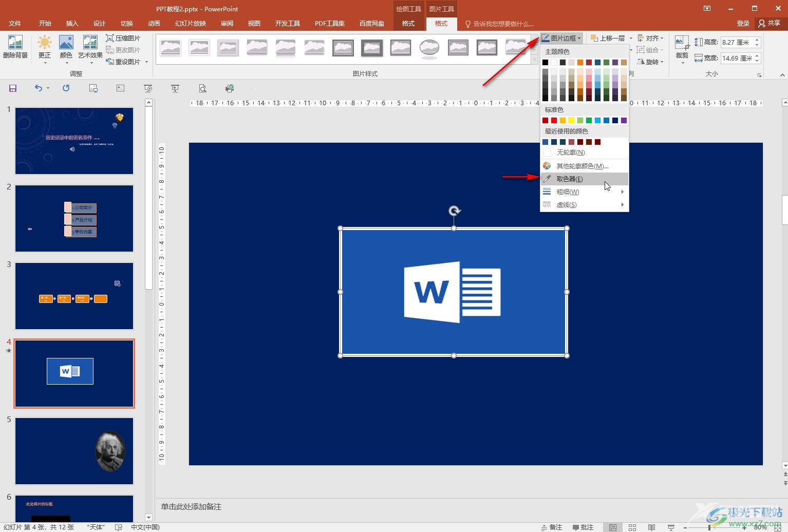Pick the standard yellow color swatch
The image size is (788, 532).
click(x=571, y=120)
